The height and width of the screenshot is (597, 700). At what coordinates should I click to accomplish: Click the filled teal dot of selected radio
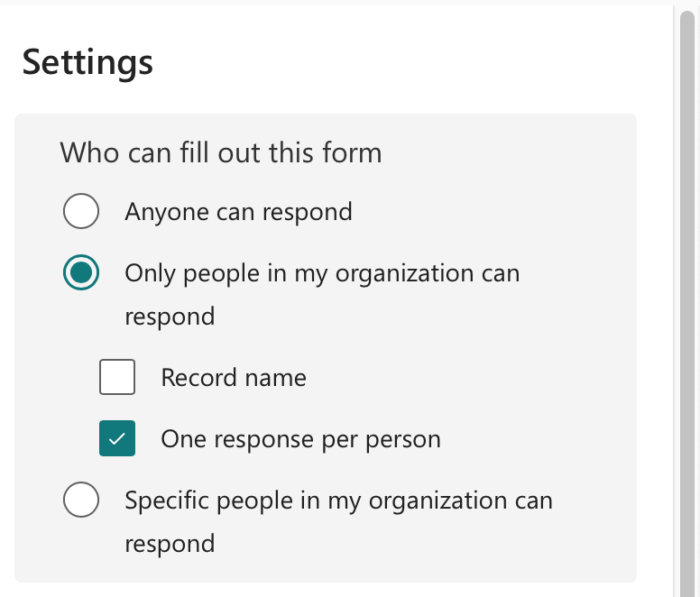pyautogui.click(x=81, y=273)
